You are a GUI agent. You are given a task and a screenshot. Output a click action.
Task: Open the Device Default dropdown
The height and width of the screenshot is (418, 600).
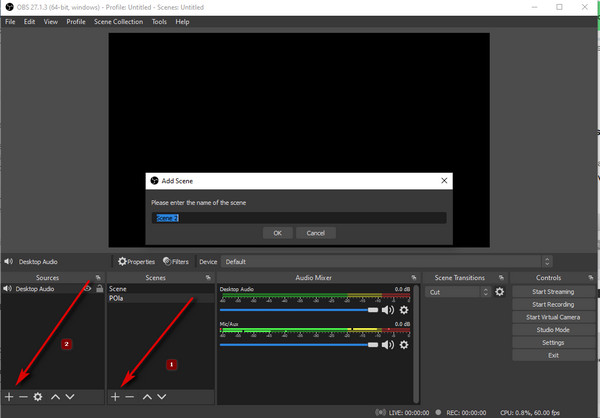coord(386,262)
